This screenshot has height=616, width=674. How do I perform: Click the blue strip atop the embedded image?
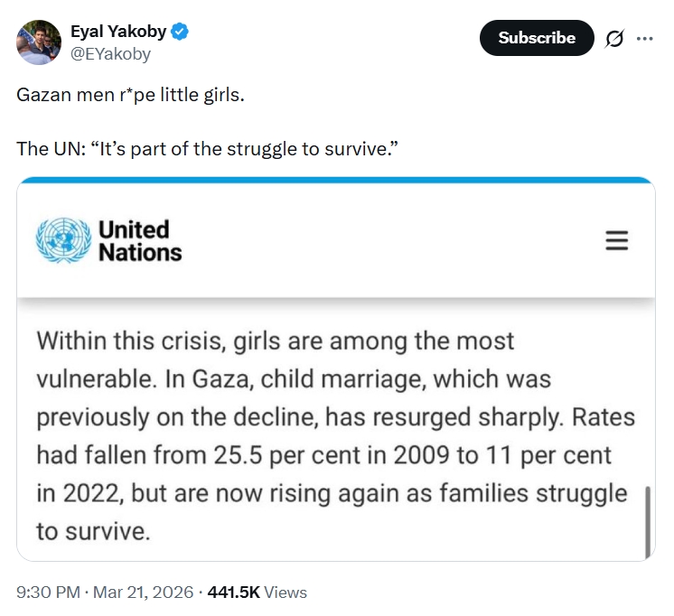click(335, 182)
